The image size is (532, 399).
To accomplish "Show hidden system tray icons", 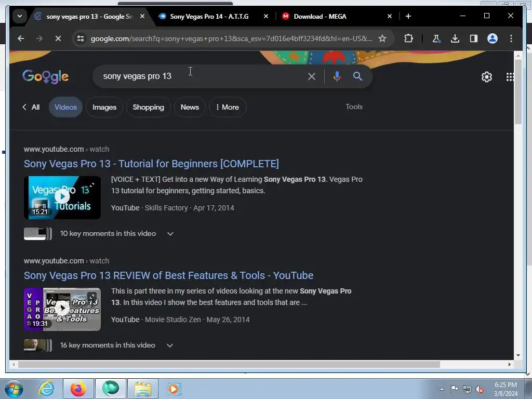I will (442, 389).
